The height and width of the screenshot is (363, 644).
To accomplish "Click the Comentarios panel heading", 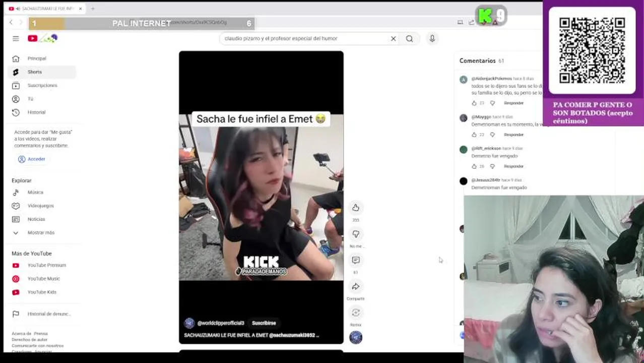I will [477, 60].
